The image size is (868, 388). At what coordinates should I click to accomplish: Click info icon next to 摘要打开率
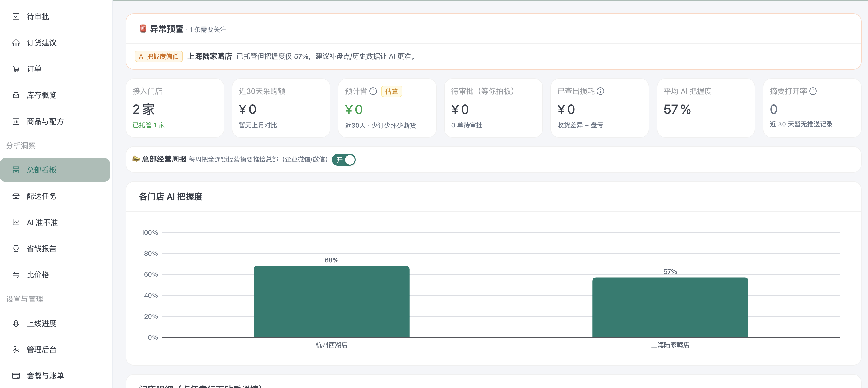[x=813, y=91]
